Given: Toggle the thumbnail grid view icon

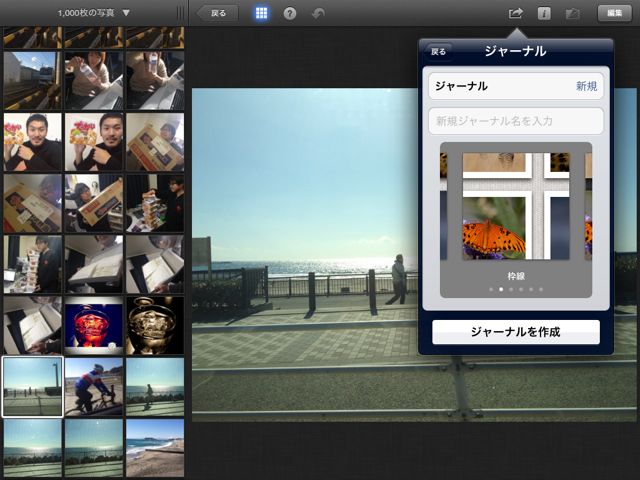Looking at the screenshot, I should tap(261, 13).
